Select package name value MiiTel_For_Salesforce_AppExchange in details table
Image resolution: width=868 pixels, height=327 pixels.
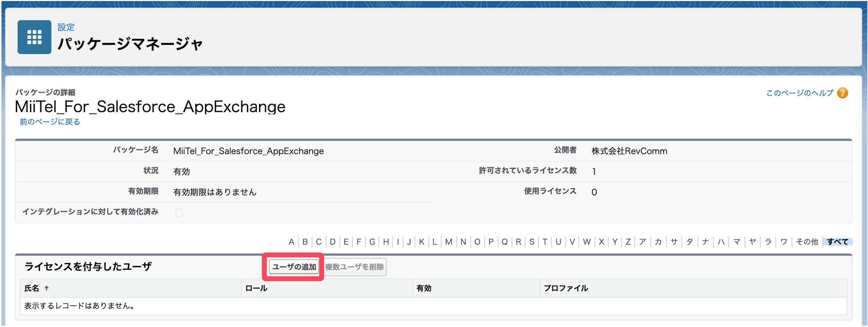click(248, 151)
